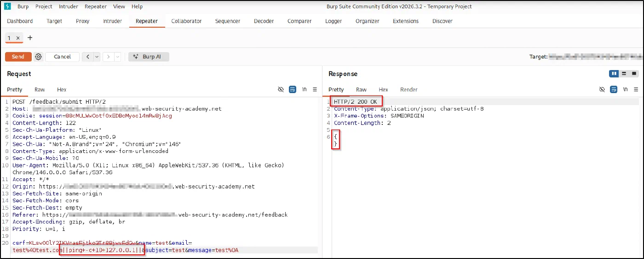
Task: Open back-history dropdown arrow
Action: tap(97, 57)
